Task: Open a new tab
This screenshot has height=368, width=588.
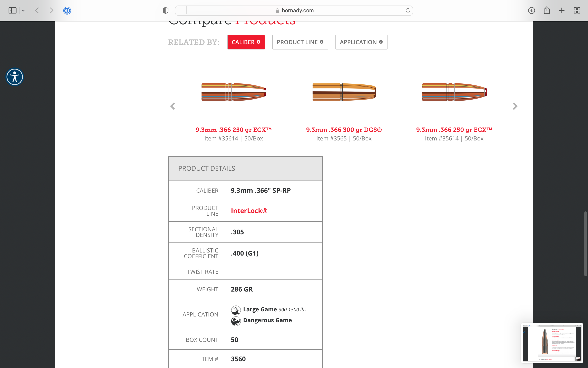Action: coord(561,10)
